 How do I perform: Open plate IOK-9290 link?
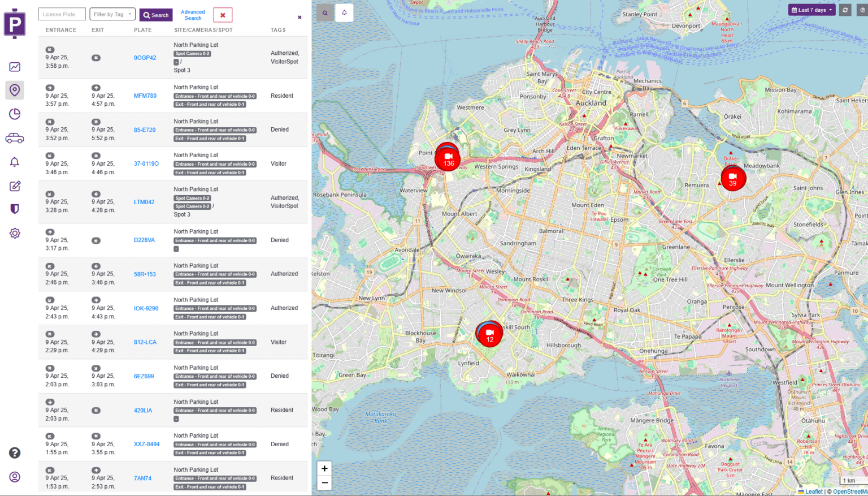click(146, 308)
